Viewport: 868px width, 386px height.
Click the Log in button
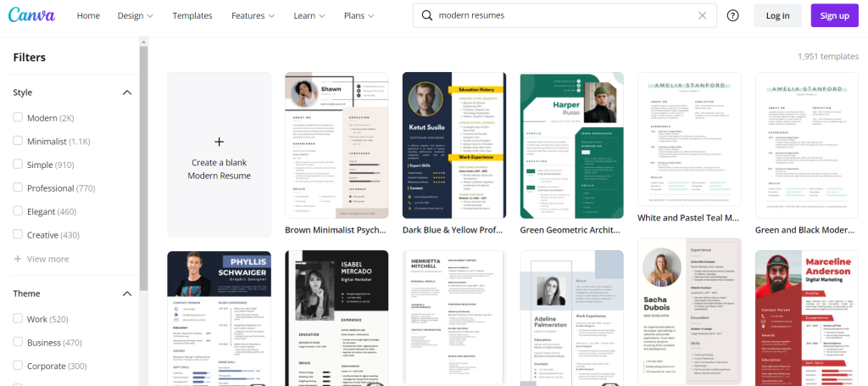[777, 15]
